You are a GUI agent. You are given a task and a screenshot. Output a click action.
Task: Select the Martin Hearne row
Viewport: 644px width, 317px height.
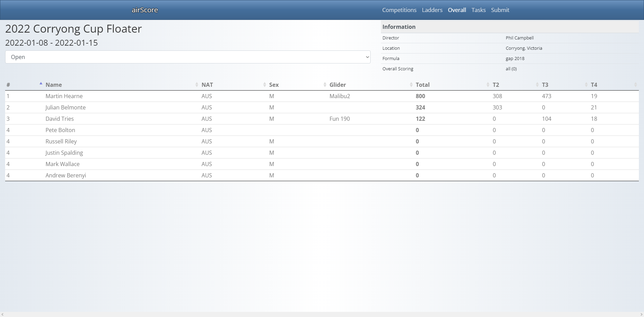[x=64, y=96]
